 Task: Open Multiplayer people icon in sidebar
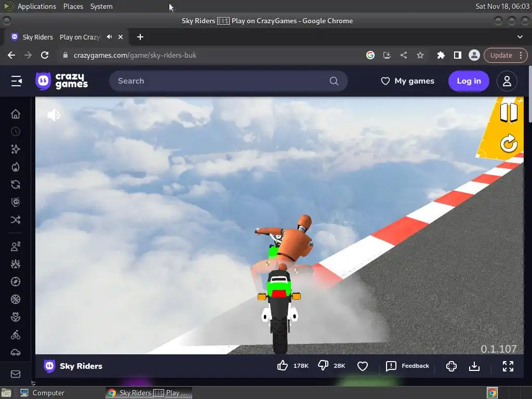16,246
